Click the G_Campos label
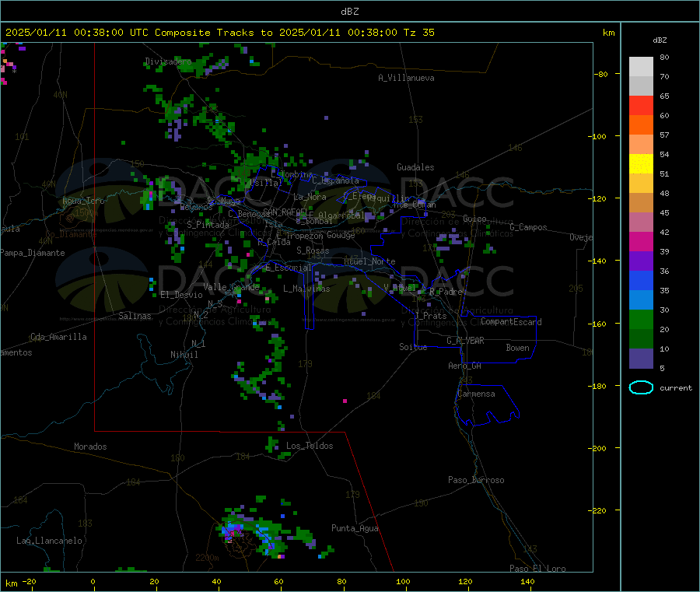The image size is (700, 592). click(529, 227)
